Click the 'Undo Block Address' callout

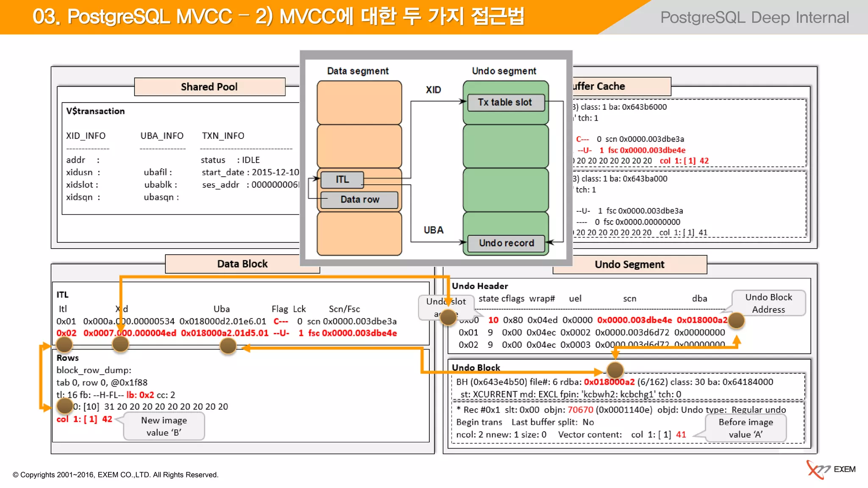click(768, 303)
